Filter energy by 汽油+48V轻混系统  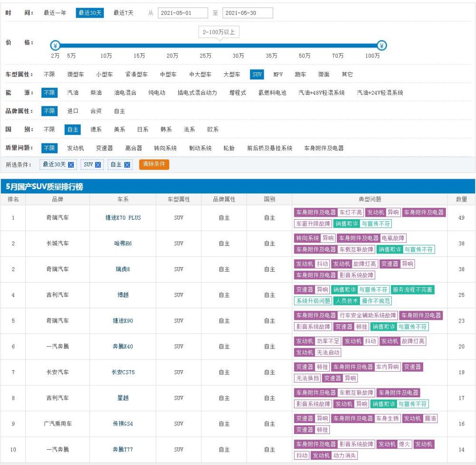(x=321, y=93)
